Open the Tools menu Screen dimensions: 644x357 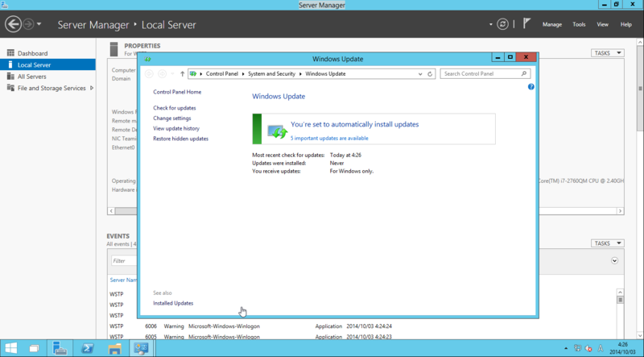(x=579, y=24)
